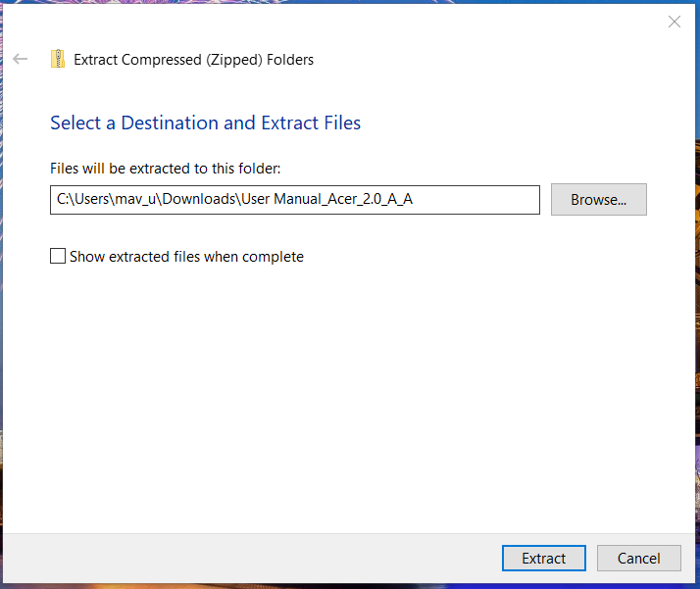Click the zipped folder icon in header
Viewport: 700px width, 589px height.
coord(59,59)
